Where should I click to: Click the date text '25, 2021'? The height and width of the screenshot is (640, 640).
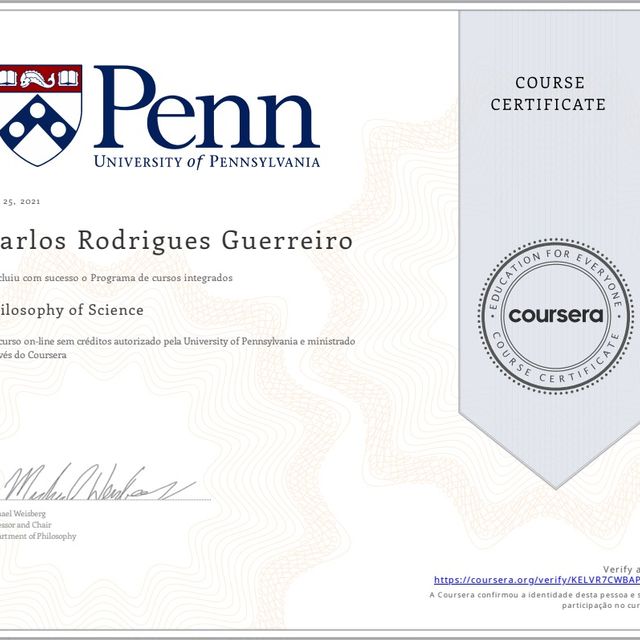click(x=22, y=202)
